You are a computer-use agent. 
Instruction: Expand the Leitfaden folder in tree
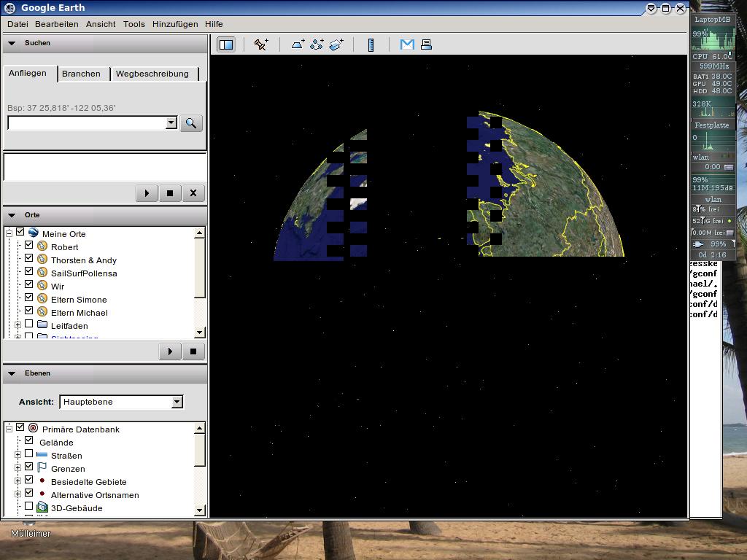(x=18, y=325)
